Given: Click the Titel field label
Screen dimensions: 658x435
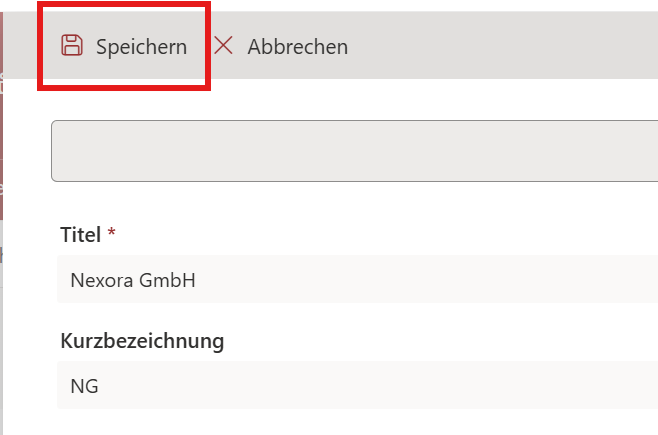Looking at the screenshot, I should tap(81, 235).
